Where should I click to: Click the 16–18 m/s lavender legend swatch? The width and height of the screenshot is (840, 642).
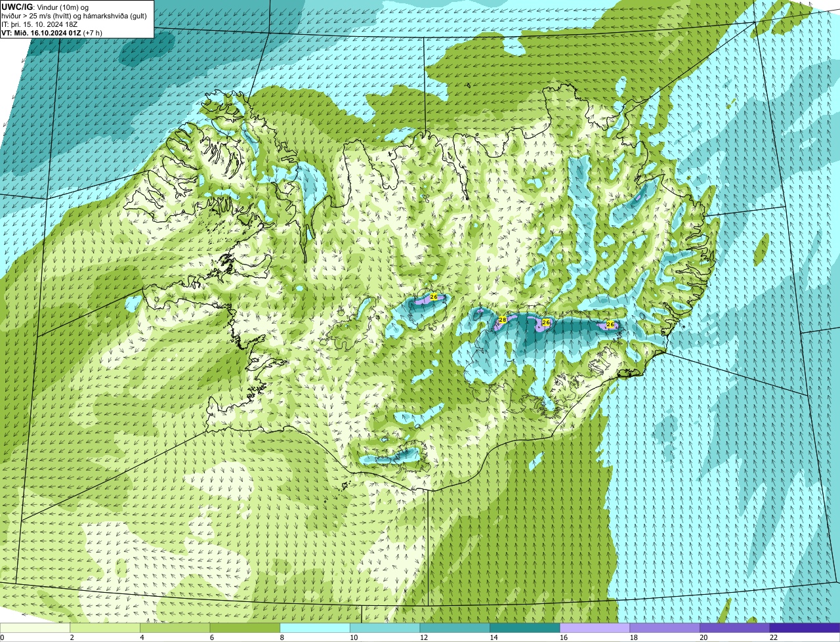pyautogui.click(x=595, y=628)
